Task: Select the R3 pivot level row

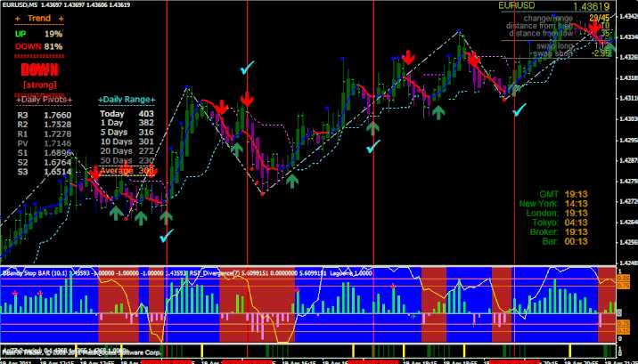Action: 45,115
